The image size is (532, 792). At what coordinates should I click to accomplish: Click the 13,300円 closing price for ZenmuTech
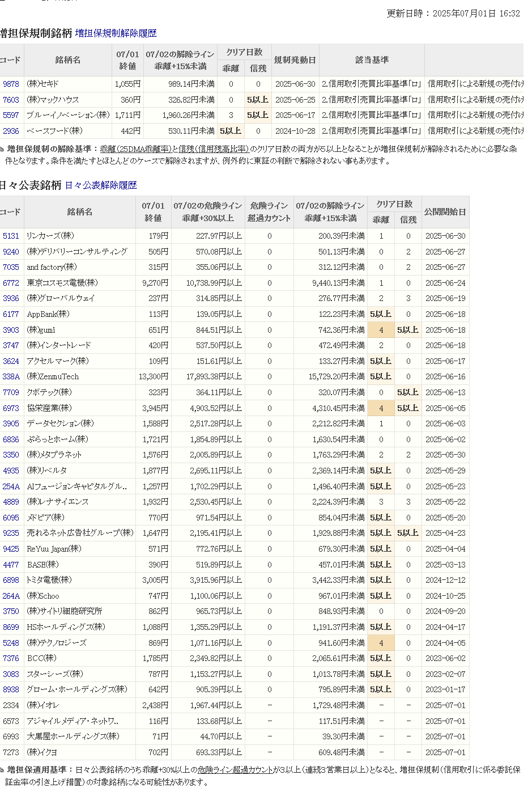[x=154, y=376]
